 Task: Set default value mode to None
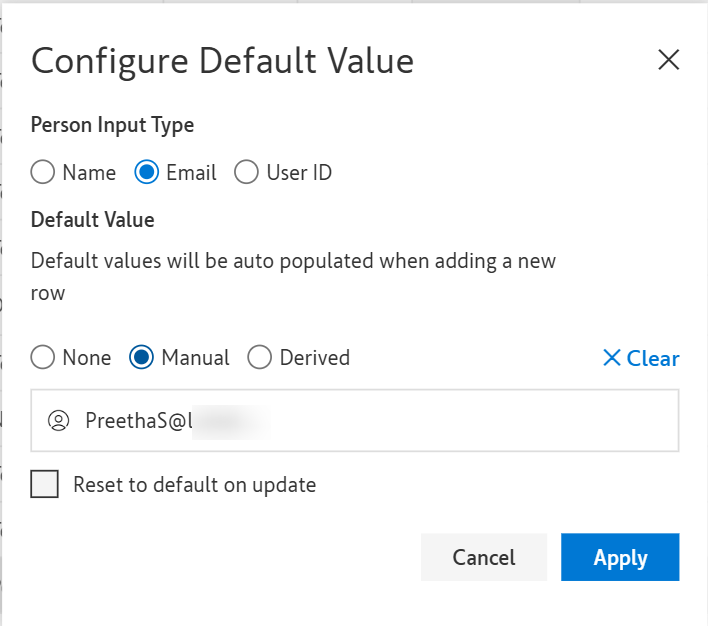click(43, 358)
